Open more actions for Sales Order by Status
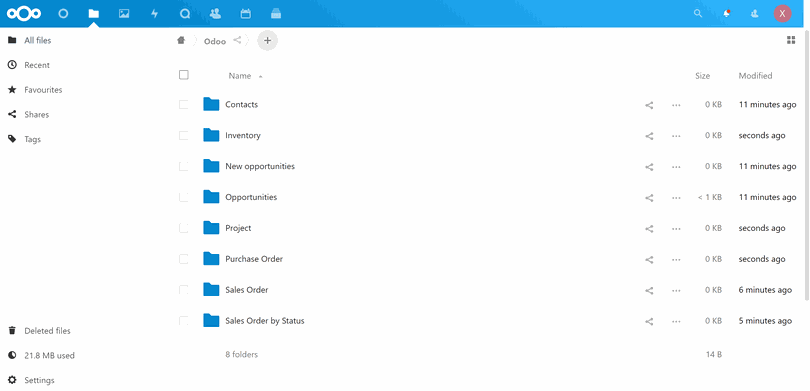The height and width of the screenshot is (391, 810). click(676, 322)
